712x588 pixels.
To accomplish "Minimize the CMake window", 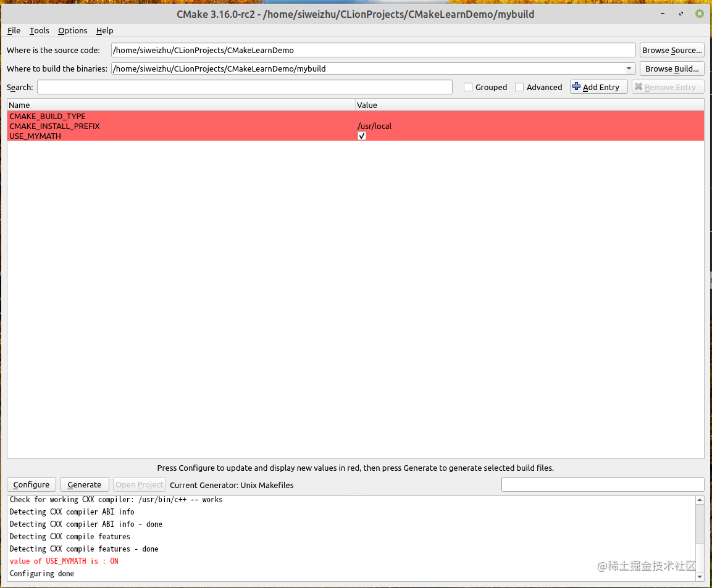I will point(663,14).
